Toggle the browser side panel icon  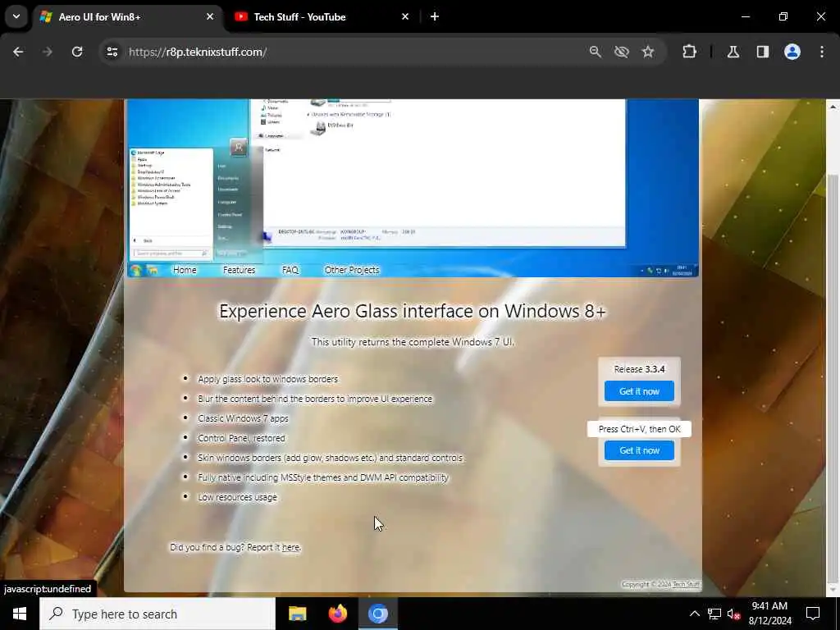pos(763,52)
